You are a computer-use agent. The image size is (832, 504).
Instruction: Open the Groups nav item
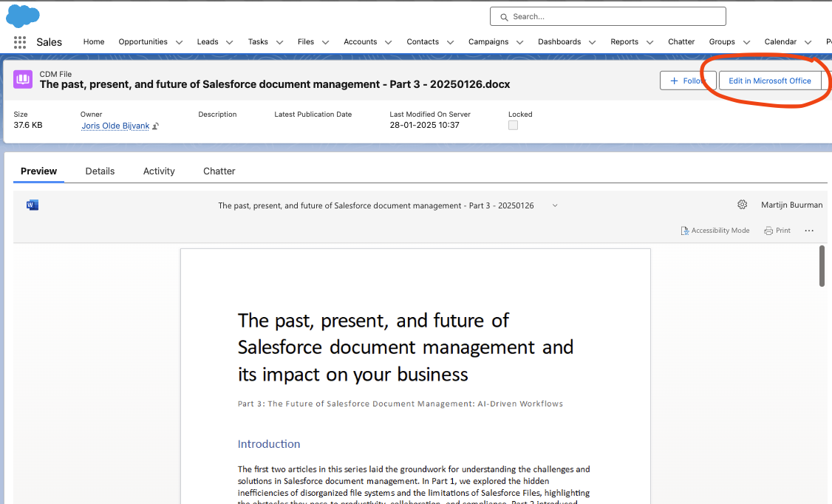click(x=722, y=41)
